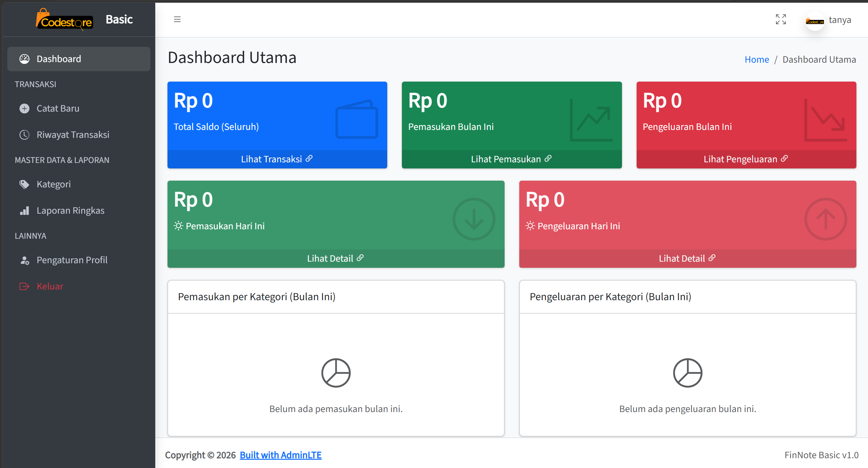Click the clock icon for Riwayat Transaksi
The width and height of the screenshot is (868, 468).
24,135
